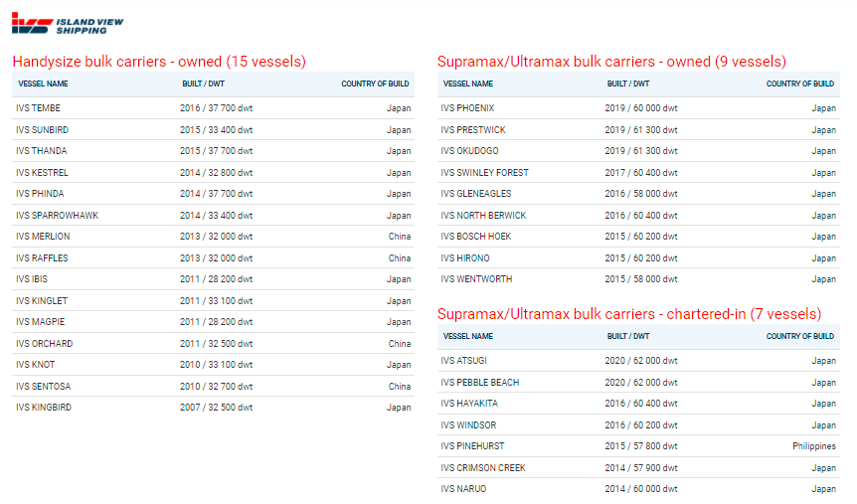This screenshot has width=857, height=504.
Task: Click the Supramax/Ultramax chartered-in vessels heading
Action: pyautogui.click(x=629, y=314)
